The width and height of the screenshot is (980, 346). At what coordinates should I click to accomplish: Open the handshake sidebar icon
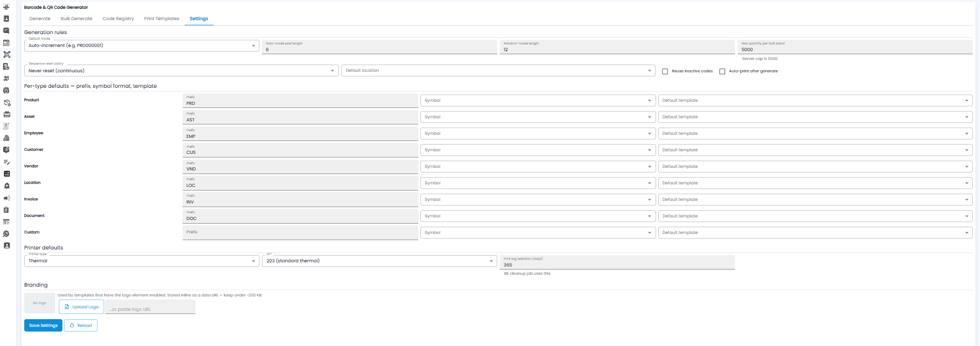(6, 78)
